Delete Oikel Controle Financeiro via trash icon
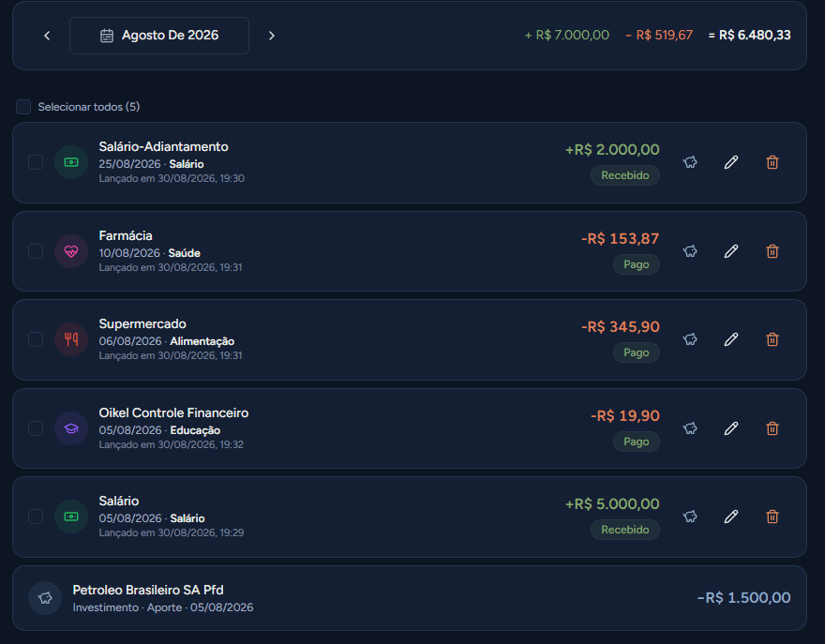Viewport: 825px width, 644px height. pos(772,428)
